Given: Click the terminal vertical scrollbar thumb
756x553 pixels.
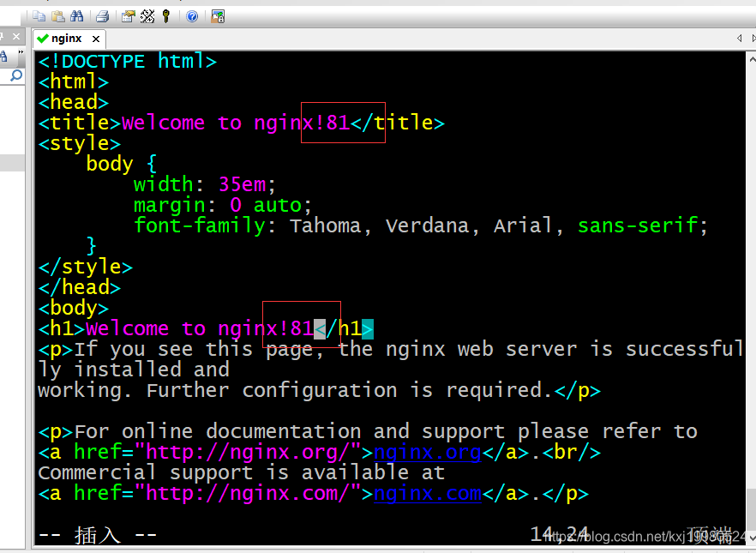Looking at the screenshot, I should 752,508.
